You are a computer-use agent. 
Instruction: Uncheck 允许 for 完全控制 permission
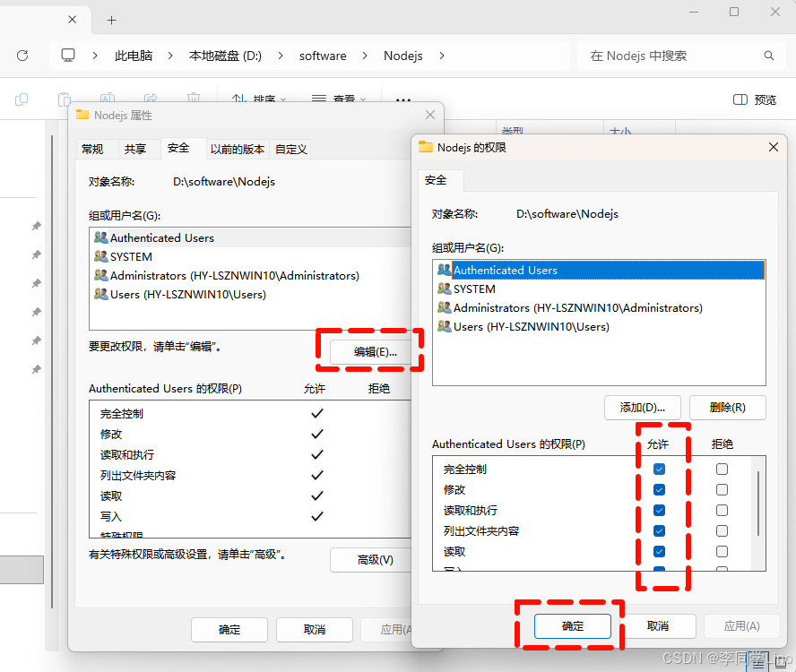pos(659,468)
